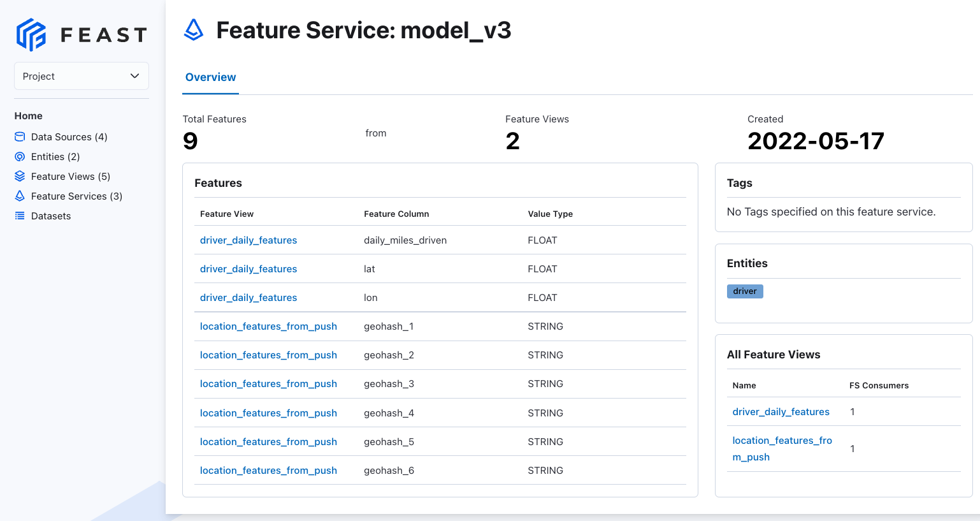Open Feature Services (3) in sidebar

pos(76,196)
